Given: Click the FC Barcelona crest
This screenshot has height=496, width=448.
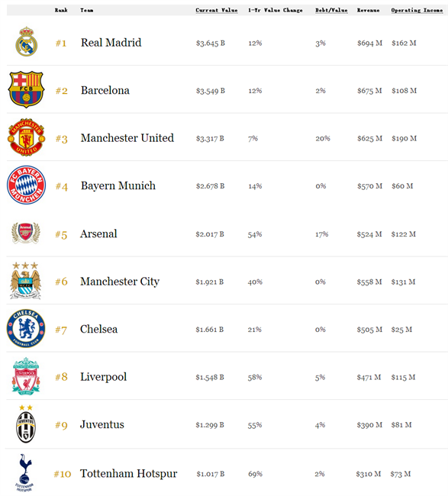Looking at the screenshot, I should pyautogui.click(x=26, y=89).
